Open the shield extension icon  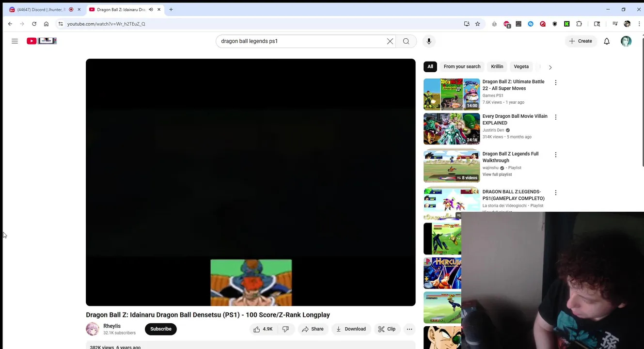[555, 24]
